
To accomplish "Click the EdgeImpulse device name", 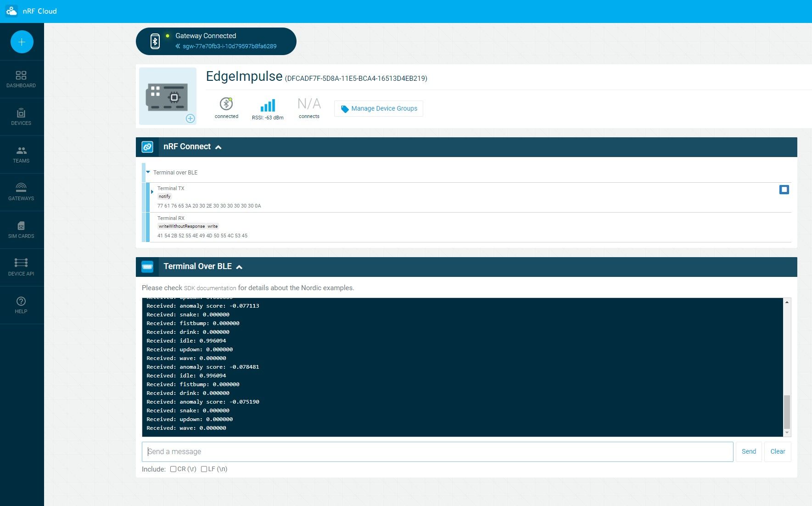I will pos(244,76).
